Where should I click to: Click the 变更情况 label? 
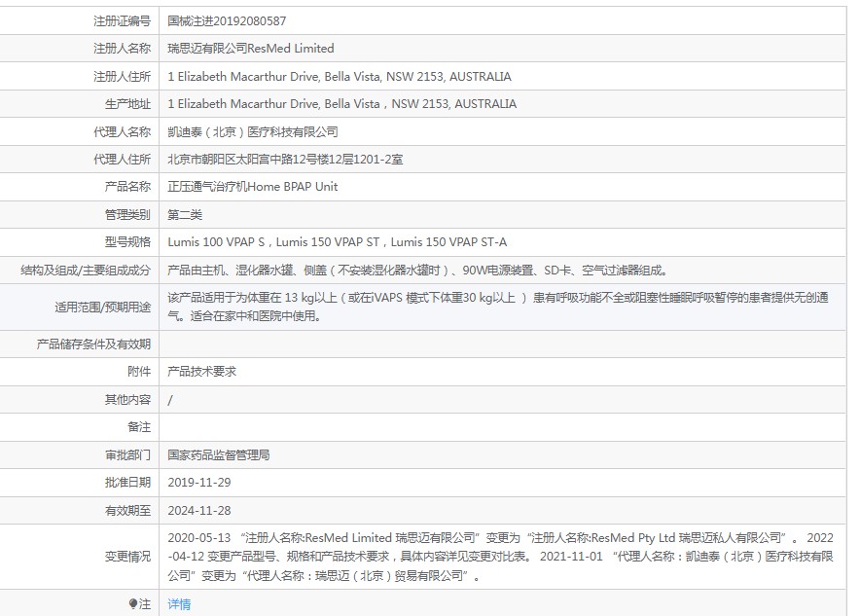(127, 557)
